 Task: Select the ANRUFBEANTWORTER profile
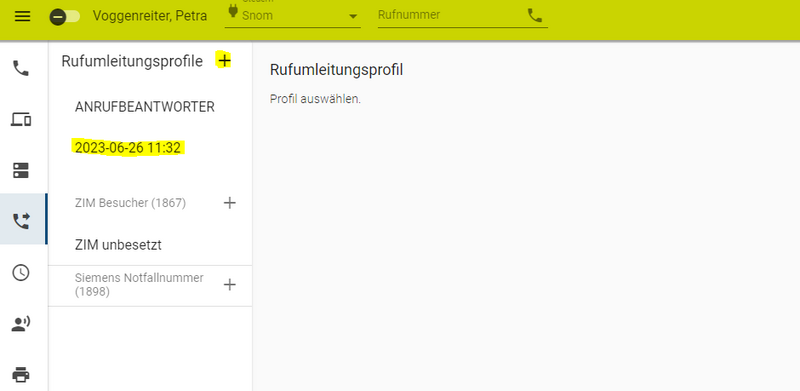tap(145, 107)
